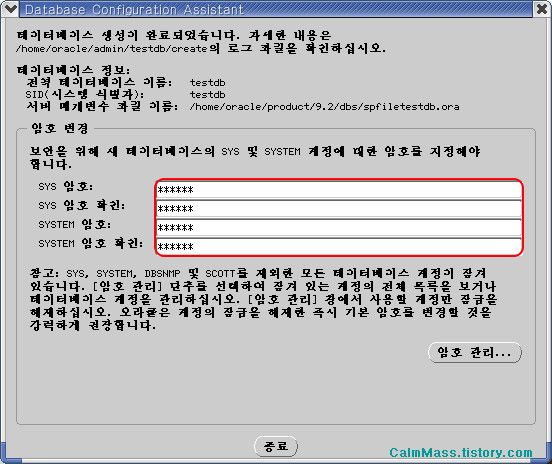The image size is (552, 464).
Task: Click the SYSTEM 암호 확인: label
Action: pos(91,243)
